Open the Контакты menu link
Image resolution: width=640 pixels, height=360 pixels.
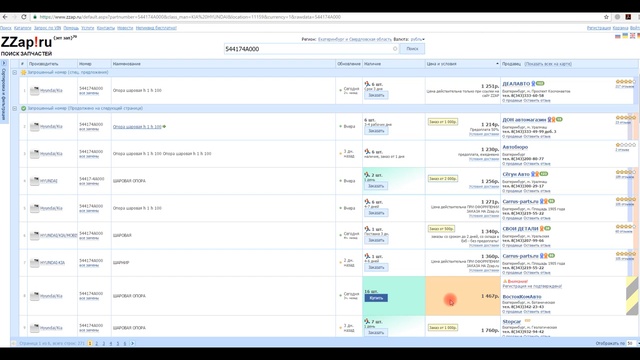click(x=106, y=28)
